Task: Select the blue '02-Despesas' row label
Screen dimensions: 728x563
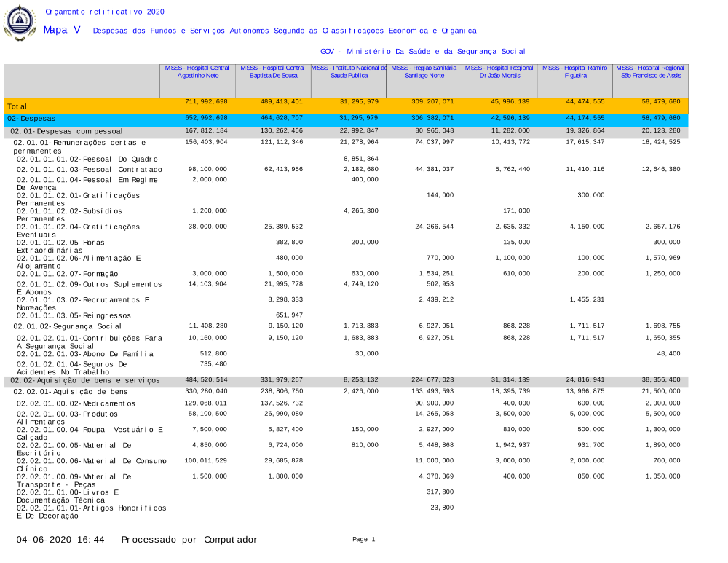Action: click(31, 118)
